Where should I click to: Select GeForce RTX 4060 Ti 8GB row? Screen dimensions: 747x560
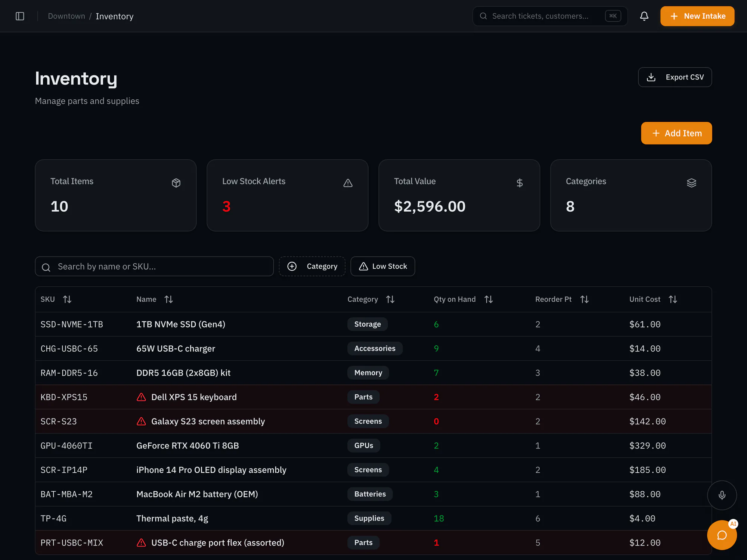tap(373, 445)
